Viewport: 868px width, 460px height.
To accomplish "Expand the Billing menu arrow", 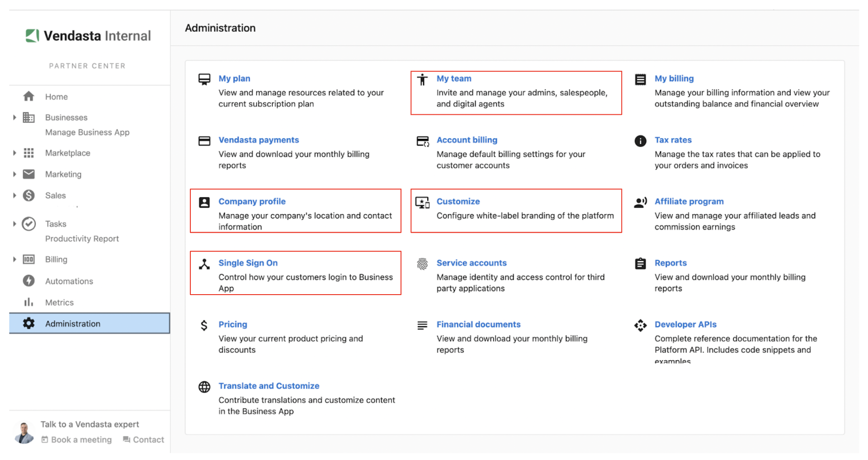I will tap(14, 259).
